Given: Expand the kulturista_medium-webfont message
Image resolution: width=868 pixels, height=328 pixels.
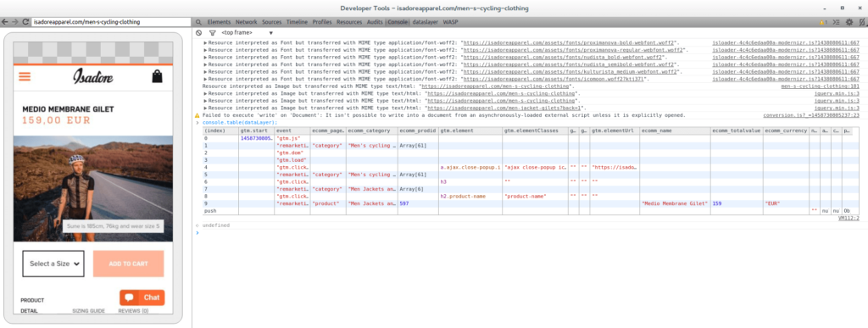Looking at the screenshot, I should 206,71.
